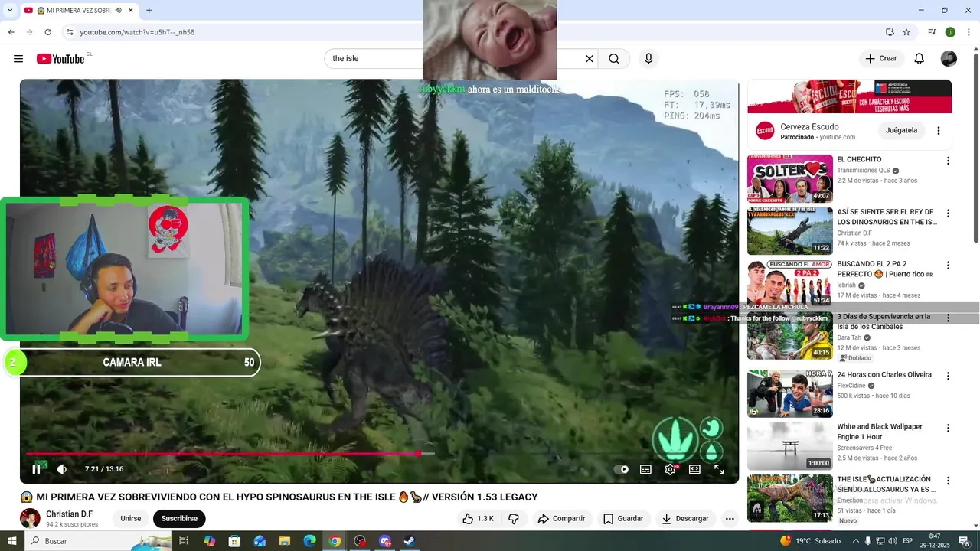
Task: Switch to theater mode
Action: click(694, 469)
